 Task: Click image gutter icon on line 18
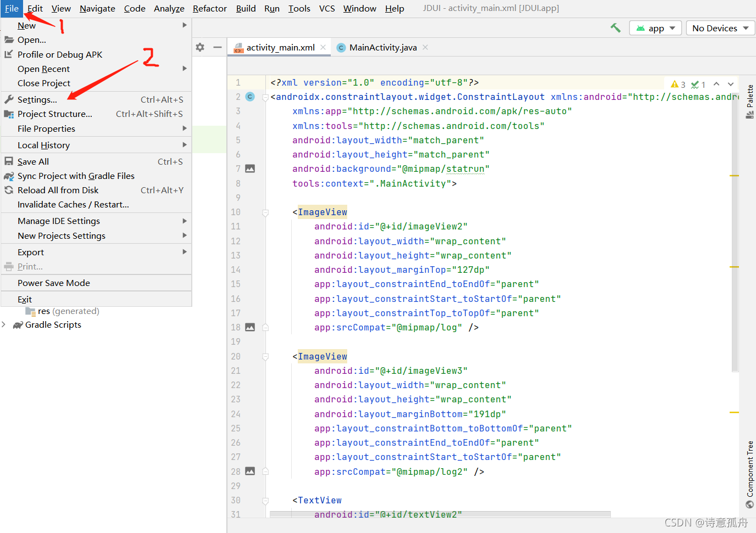click(x=250, y=327)
